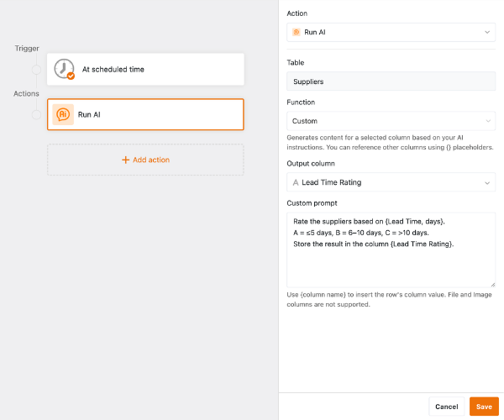Open the Action dropdown showing Run AI
This screenshot has width=504, height=420.
pos(391,32)
